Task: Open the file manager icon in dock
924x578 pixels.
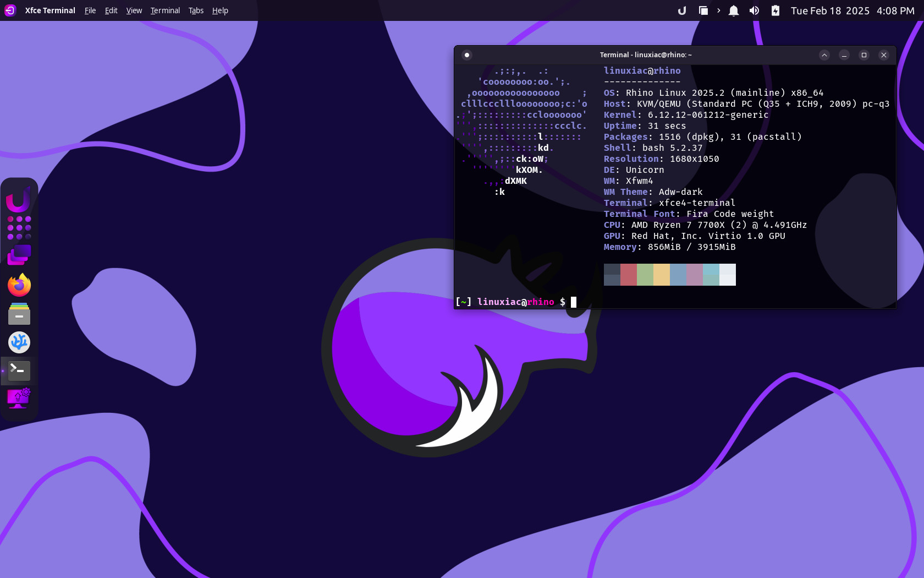Action: 19,314
